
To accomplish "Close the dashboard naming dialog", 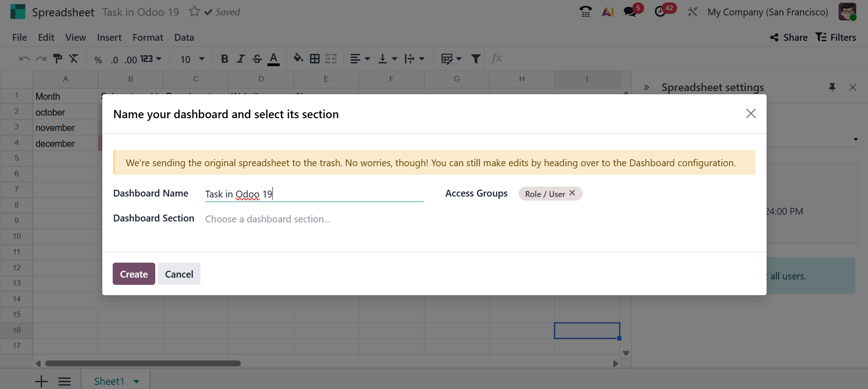I will pyautogui.click(x=750, y=114).
